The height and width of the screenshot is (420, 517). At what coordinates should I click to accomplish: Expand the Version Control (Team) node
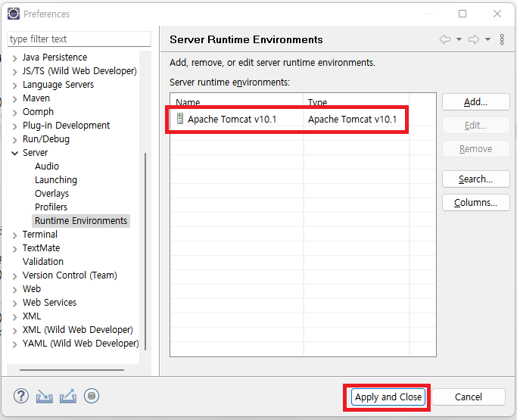[14, 276]
